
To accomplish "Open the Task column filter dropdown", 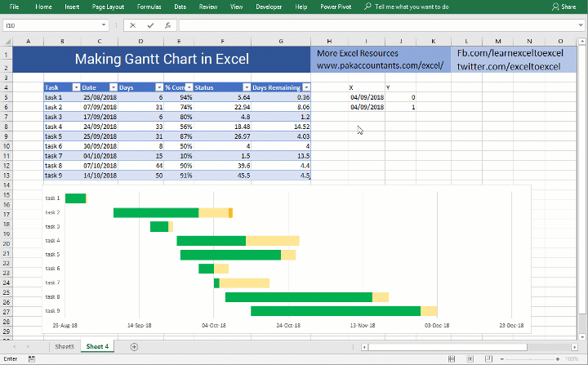I will click(x=76, y=87).
